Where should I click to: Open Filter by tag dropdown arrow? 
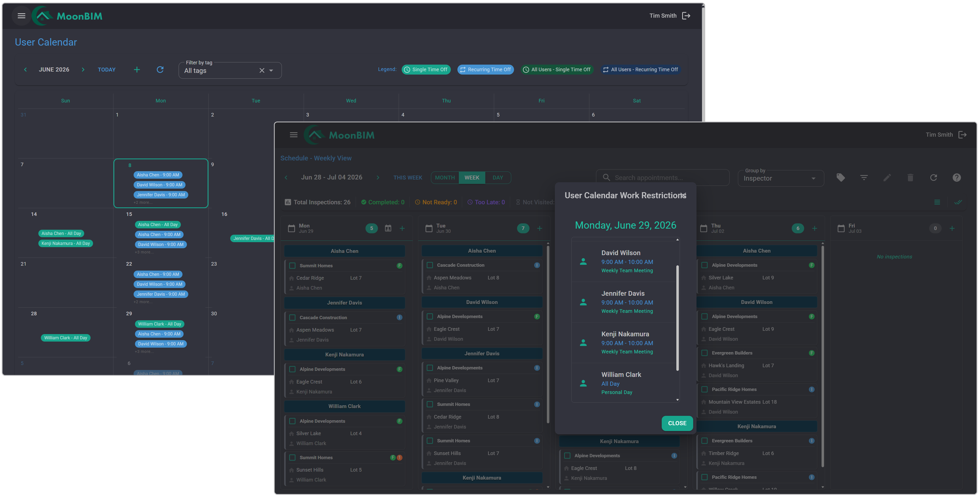(x=271, y=70)
